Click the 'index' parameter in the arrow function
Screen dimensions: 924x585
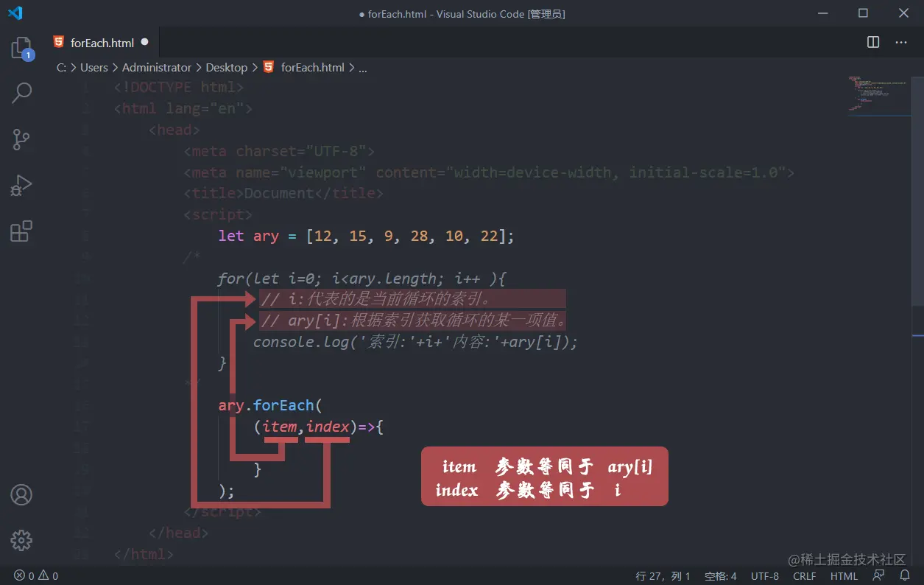click(328, 427)
